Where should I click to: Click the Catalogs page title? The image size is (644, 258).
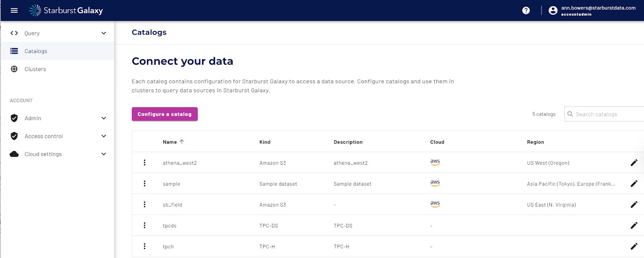[149, 32]
